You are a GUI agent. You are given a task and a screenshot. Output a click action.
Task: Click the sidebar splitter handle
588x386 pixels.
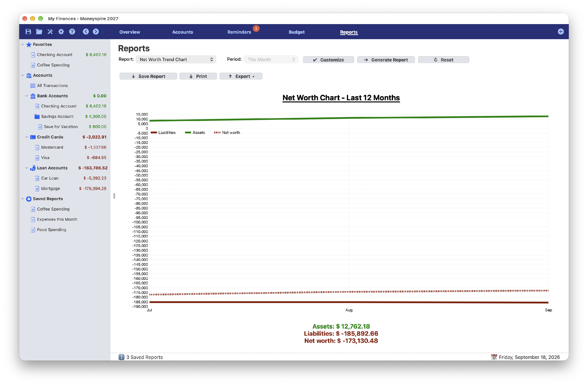tap(114, 196)
